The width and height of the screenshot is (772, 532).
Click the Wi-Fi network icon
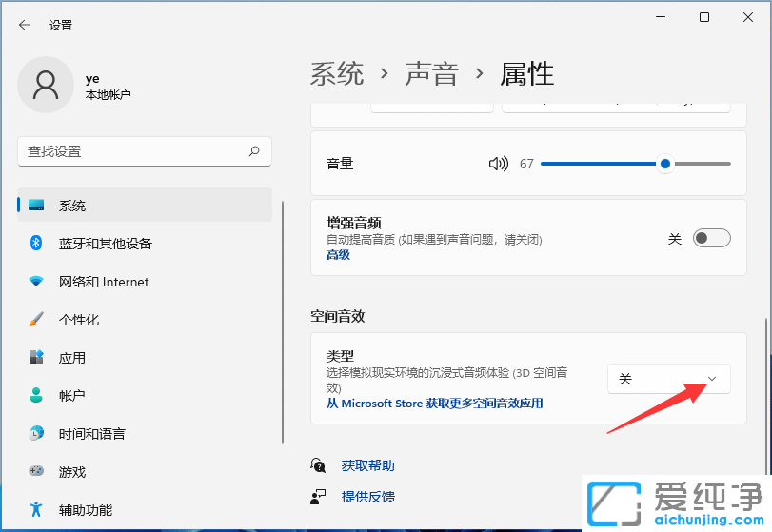36,281
